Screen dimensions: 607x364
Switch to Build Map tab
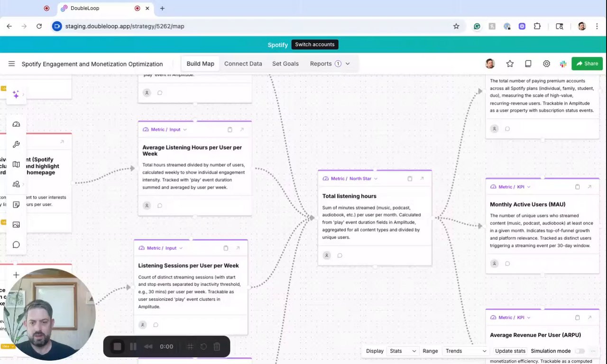(x=200, y=64)
